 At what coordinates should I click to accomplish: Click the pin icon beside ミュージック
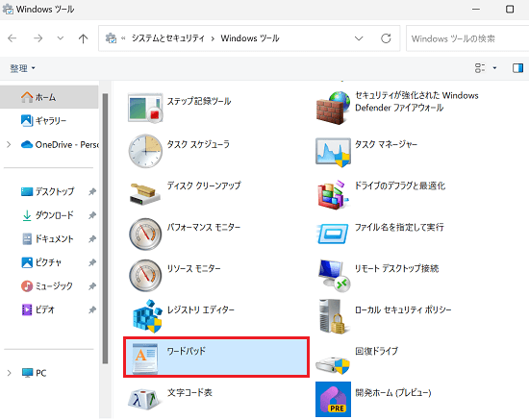tap(92, 286)
